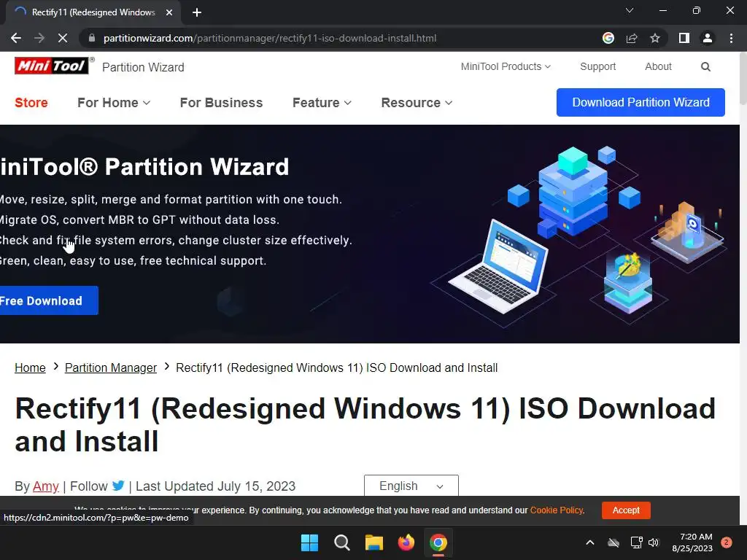
Task: Close the Rectify11 browser tab
Action: click(x=169, y=12)
